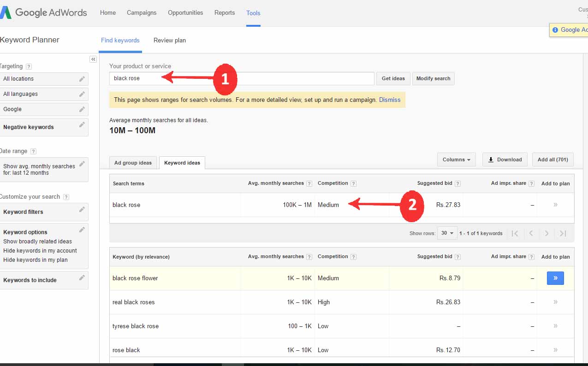Viewport: 588px width, 366px height.
Task: Click the Modify search button
Action: click(433, 78)
